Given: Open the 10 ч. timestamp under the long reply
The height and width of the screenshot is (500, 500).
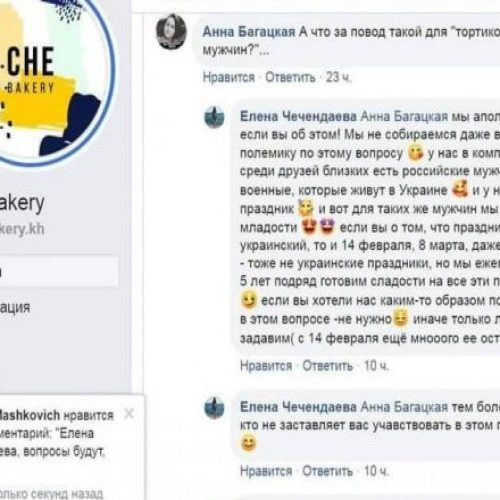Looking at the screenshot, I should (376, 366).
